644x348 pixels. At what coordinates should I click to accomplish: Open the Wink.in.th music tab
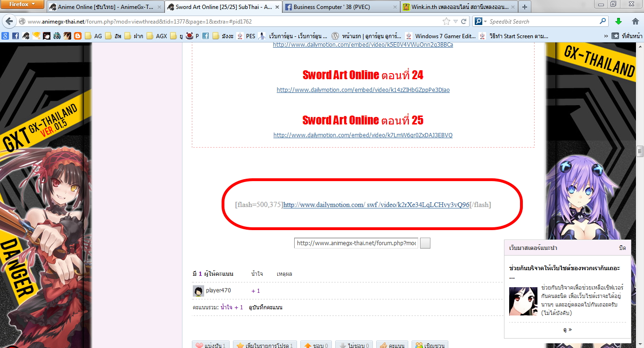(458, 7)
